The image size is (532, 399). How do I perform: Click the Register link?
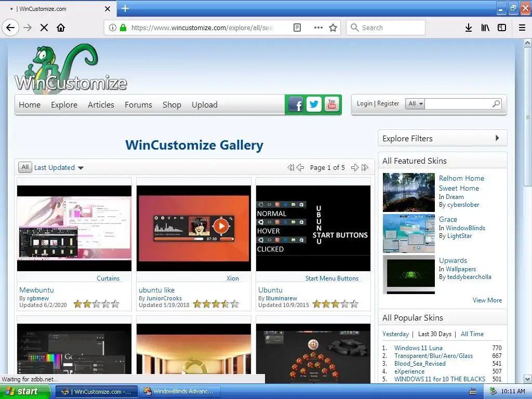pos(388,103)
